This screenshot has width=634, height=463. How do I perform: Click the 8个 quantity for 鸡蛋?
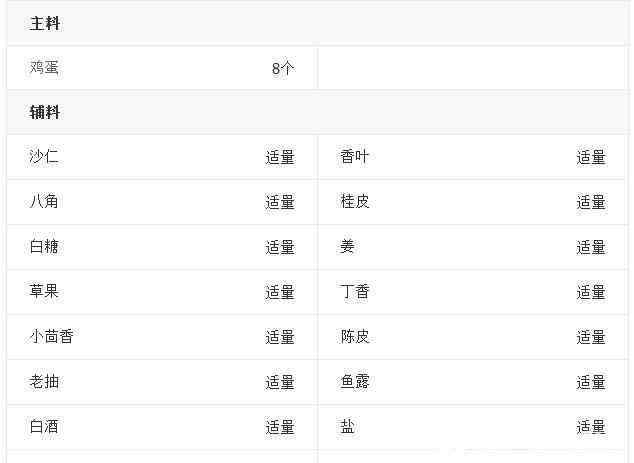click(283, 68)
